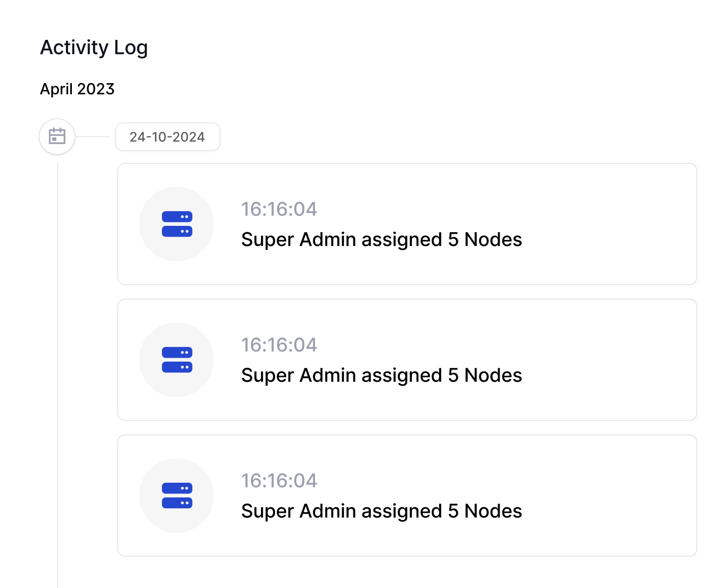The image size is (728, 588).
Task: Click gray circle edge around first server icon
Action: coord(146,224)
